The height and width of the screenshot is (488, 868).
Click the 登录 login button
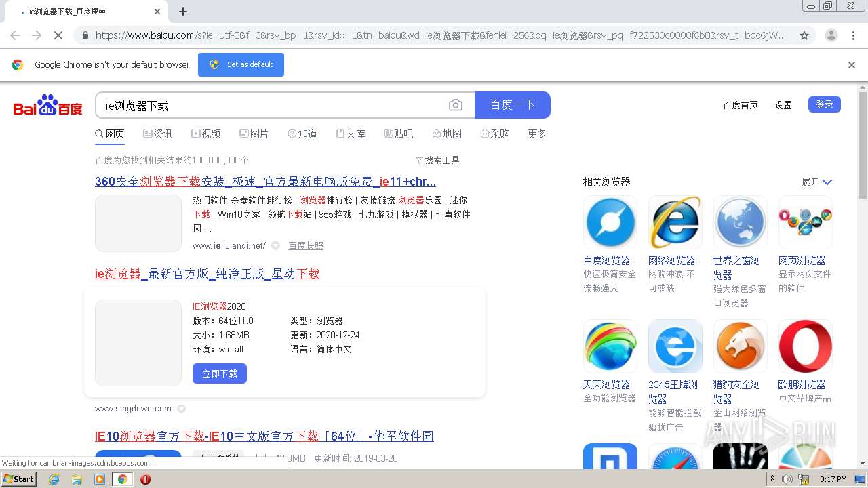pos(825,104)
